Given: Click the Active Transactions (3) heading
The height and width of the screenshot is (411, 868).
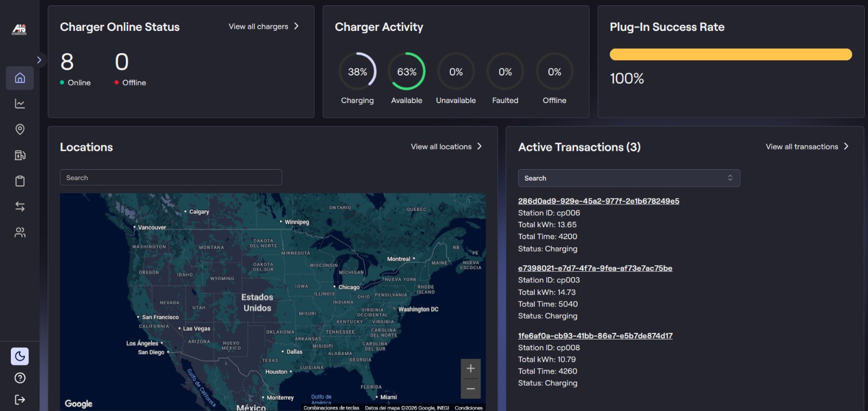Looking at the screenshot, I should click(x=579, y=147).
